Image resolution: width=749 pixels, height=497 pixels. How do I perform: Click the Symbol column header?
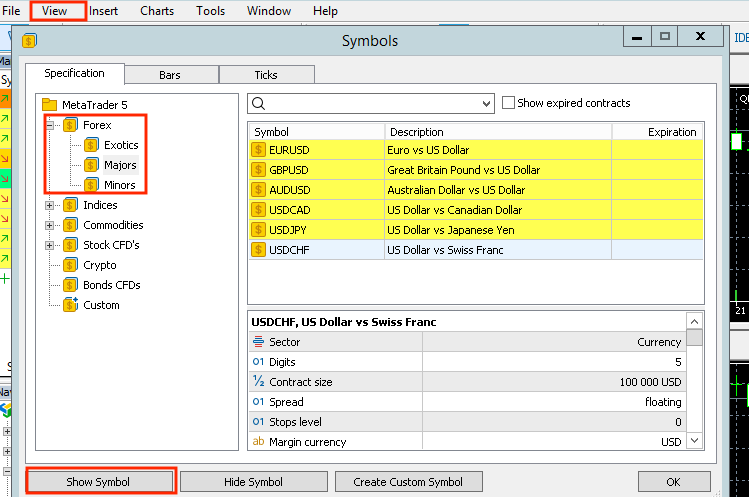click(317, 132)
